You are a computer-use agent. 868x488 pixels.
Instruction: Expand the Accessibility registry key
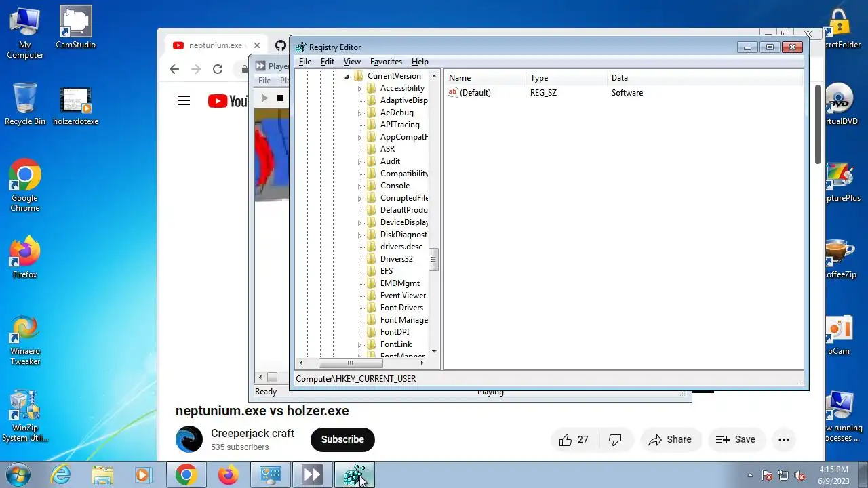(x=360, y=89)
